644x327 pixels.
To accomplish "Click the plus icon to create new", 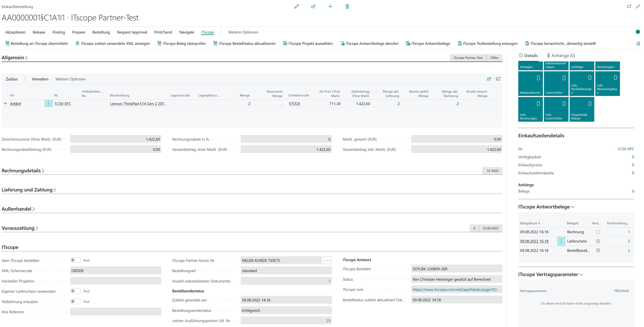I will tap(330, 7).
